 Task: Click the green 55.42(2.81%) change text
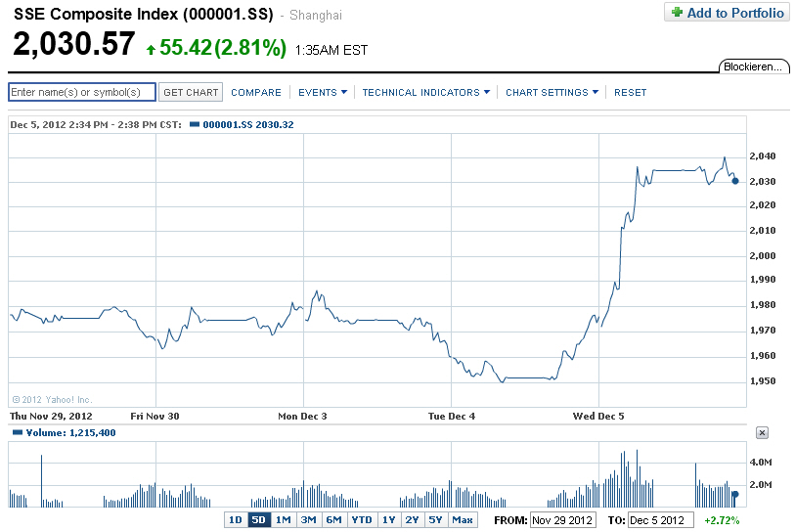point(223,48)
